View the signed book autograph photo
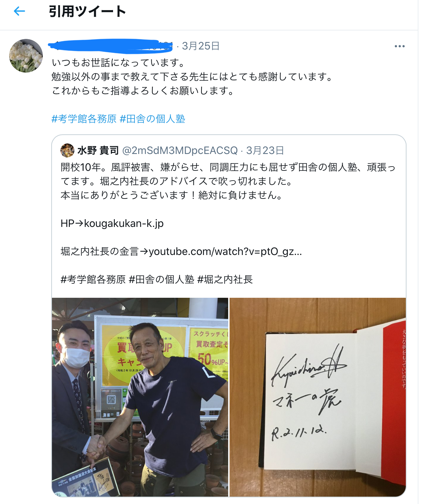Viewport: 423px width, 504px height. (x=318, y=397)
